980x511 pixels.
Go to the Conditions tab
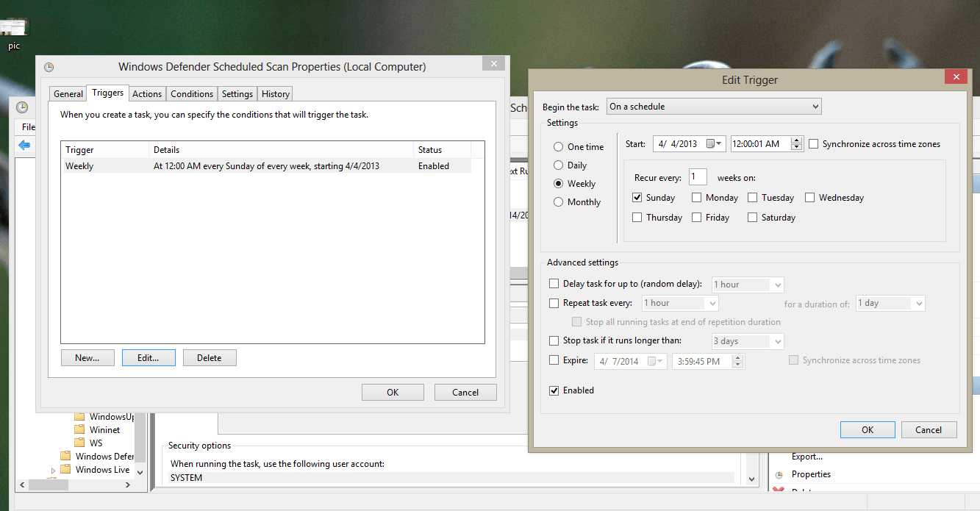pos(192,94)
